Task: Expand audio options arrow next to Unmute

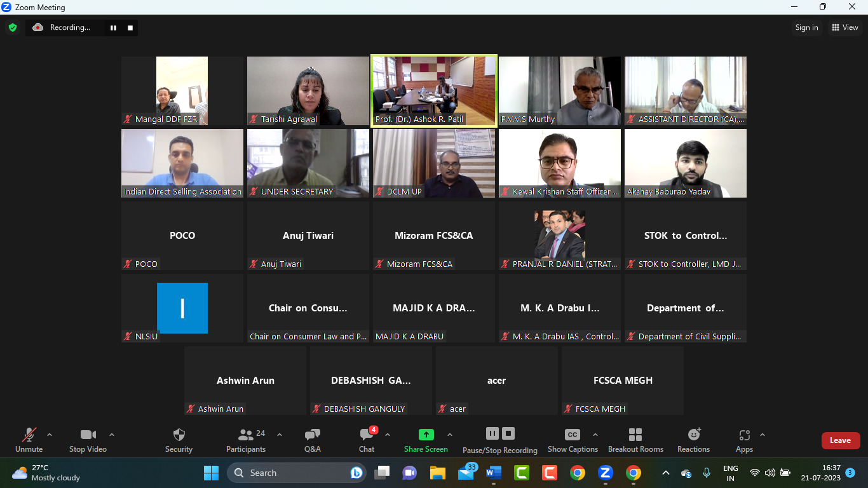Action: [x=50, y=435]
